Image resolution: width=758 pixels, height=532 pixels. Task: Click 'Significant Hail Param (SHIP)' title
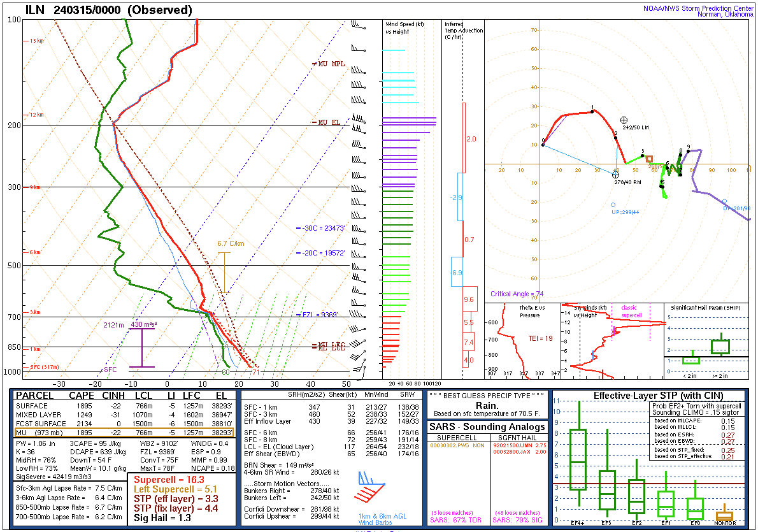(705, 308)
